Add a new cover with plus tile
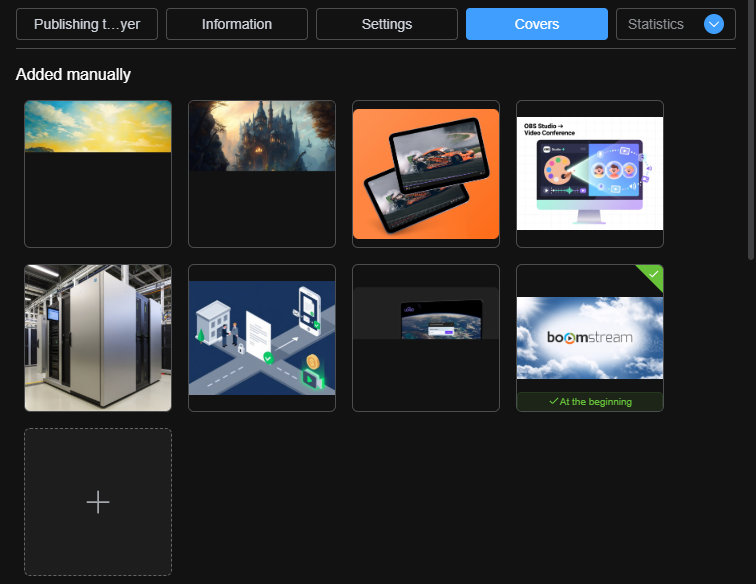 tap(98, 502)
